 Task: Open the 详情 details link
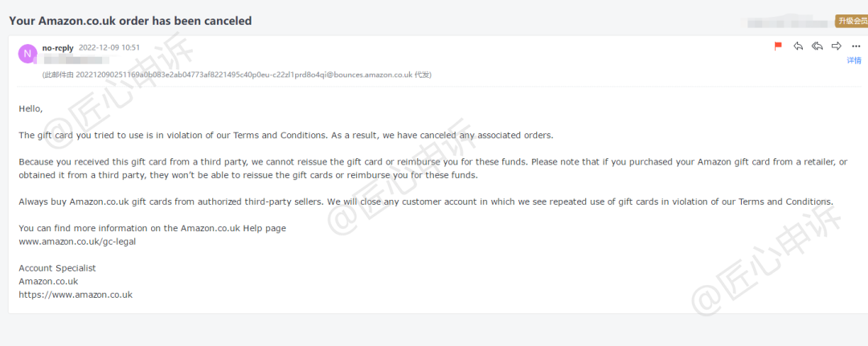point(854,60)
